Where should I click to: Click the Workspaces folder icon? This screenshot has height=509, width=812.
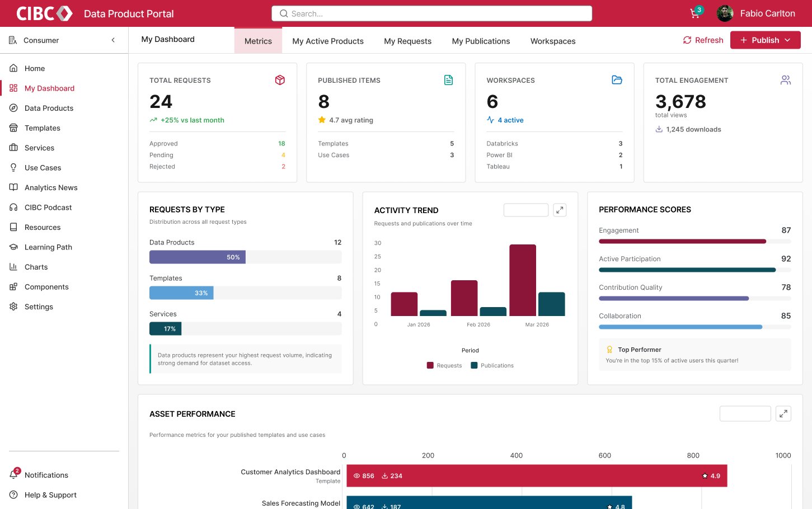click(617, 80)
